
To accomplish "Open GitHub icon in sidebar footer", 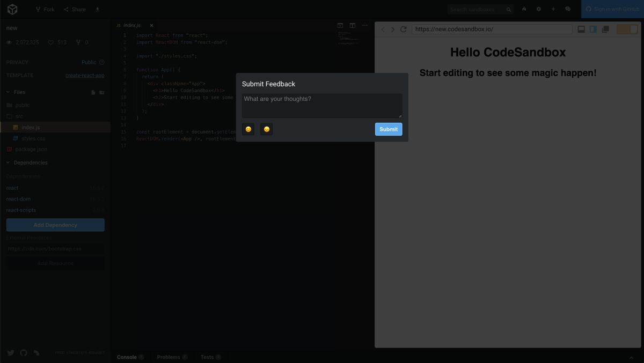I will 24,353.
